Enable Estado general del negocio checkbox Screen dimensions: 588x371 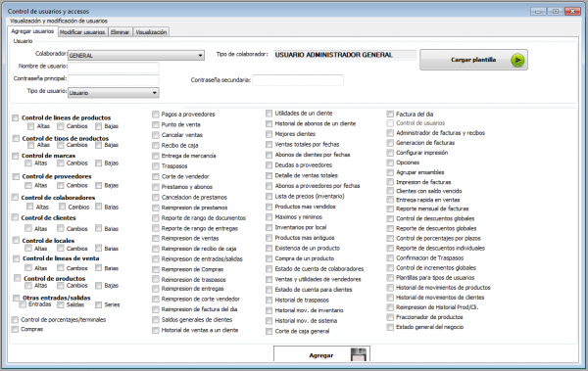[x=390, y=327]
